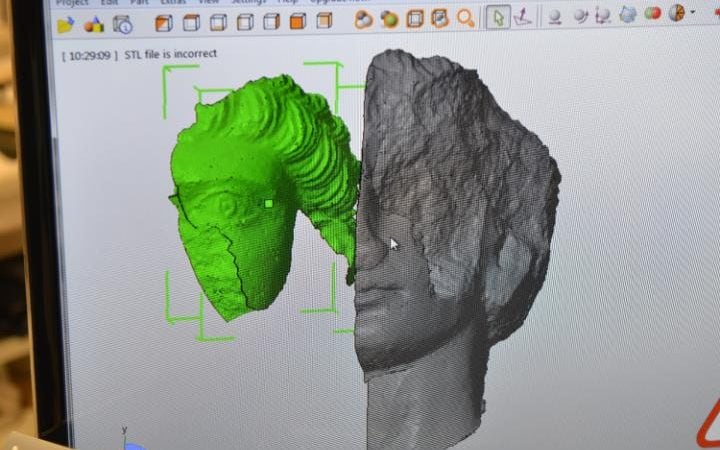Image resolution: width=720 pixels, height=450 pixels.
Task: Expand the dropdown arrow beside the cut sphere icon
Action: [x=692, y=12]
